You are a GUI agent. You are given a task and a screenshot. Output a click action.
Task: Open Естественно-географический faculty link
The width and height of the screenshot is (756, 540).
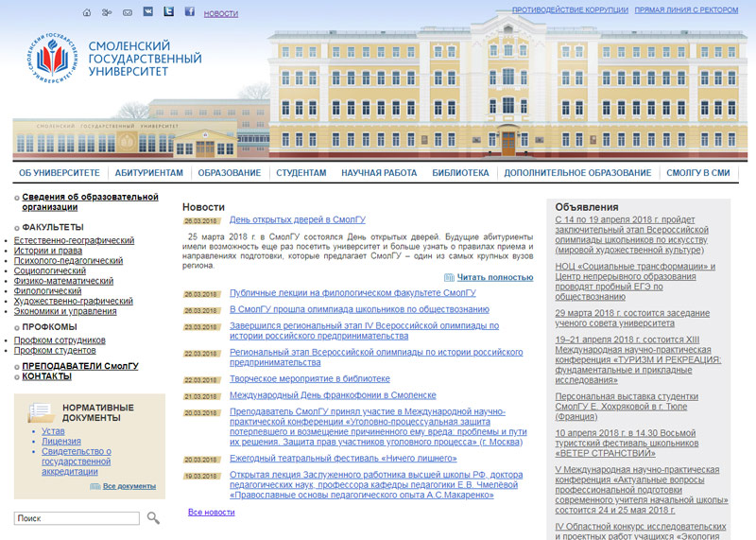point(75,240)
